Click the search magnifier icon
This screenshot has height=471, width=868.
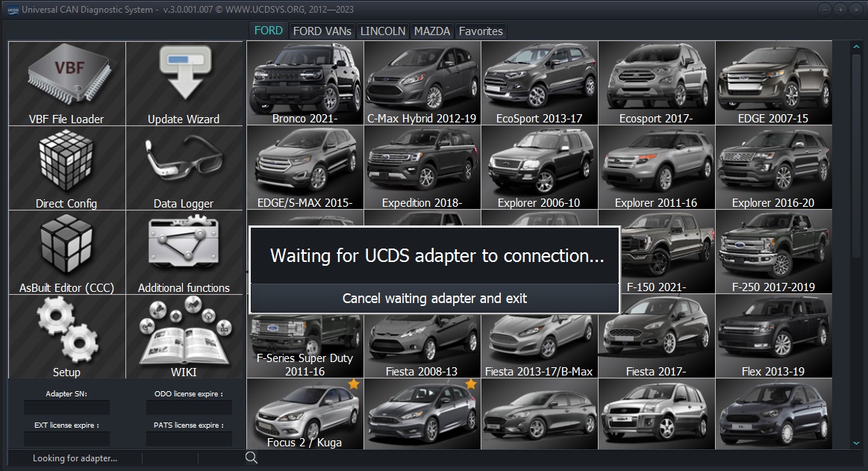pyautogui.click(x=252, y=458)
